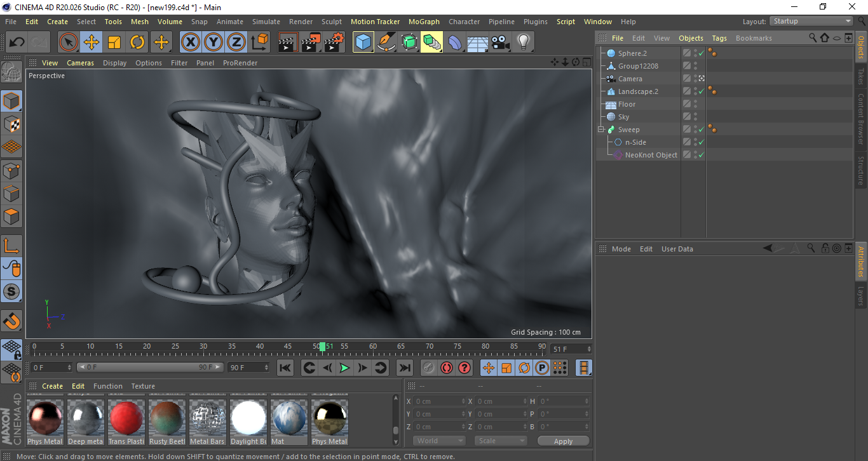This screenshot has height=461, width=868.
Task: Toggle Y axis lock
Action: (x=214, y=43)
